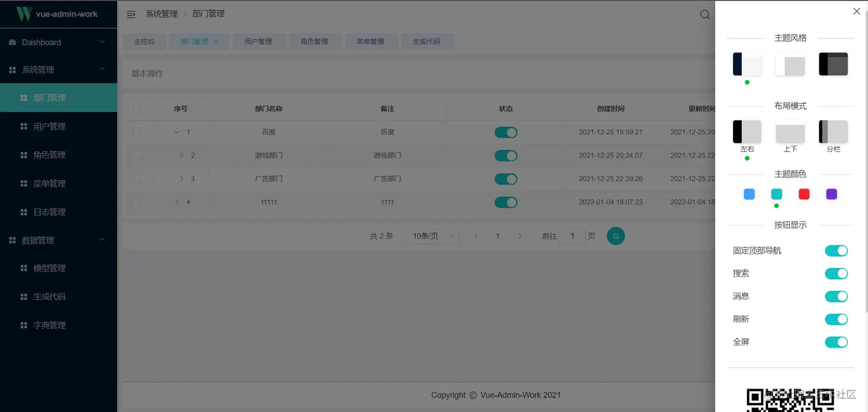Choose the 上下 layout mode
The width and height of the screenshot is (868, 412).
point(790,132)
